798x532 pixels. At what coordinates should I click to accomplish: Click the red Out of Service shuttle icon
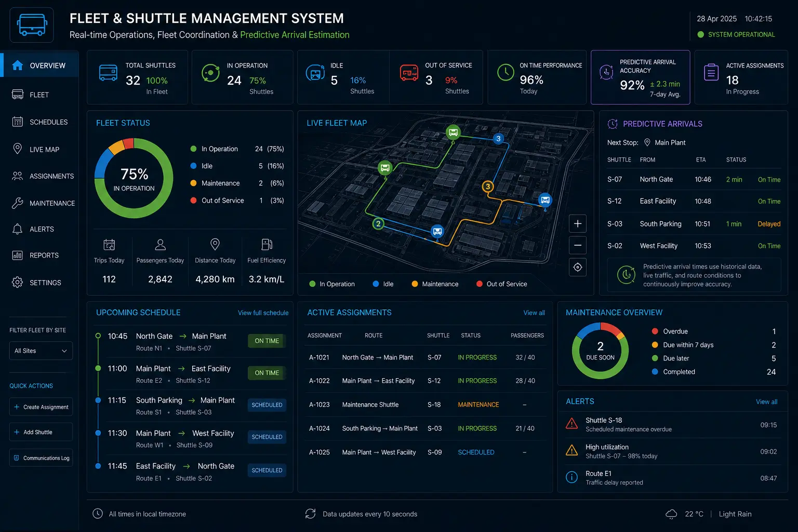click(409, 73)
